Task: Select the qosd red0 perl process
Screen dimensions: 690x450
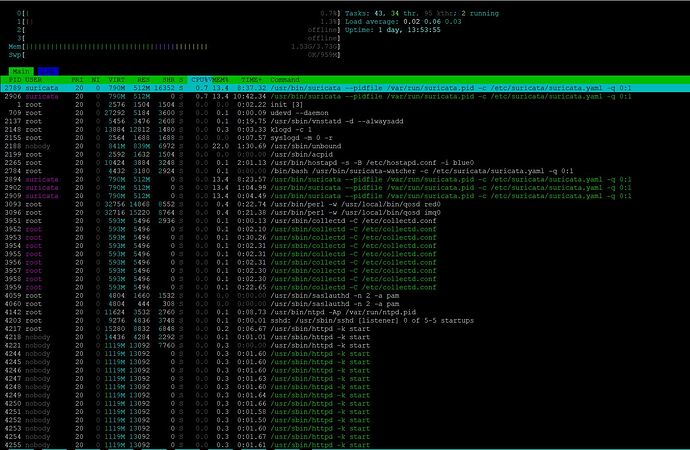Action: coord(222,204)
